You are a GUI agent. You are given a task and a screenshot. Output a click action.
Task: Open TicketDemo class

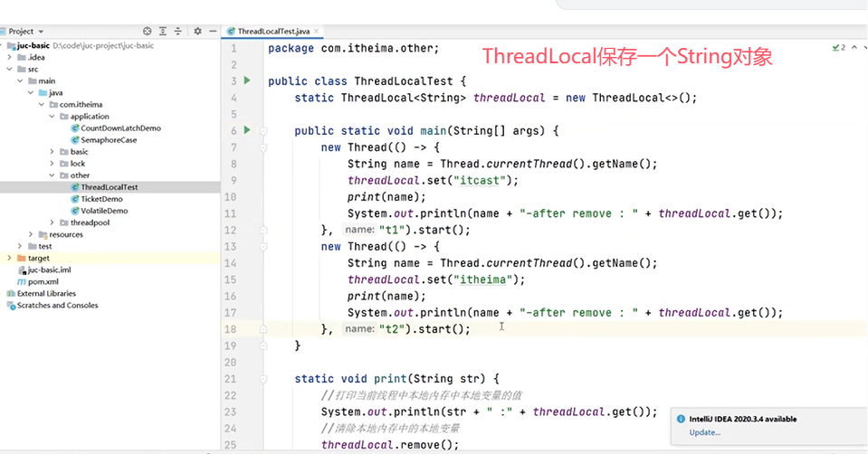(x=102, y=199)
